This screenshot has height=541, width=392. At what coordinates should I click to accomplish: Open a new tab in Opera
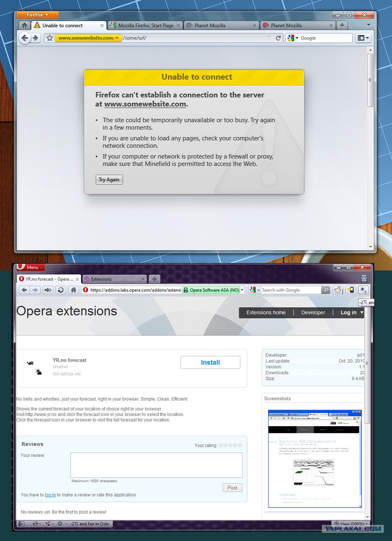[154, 279]
